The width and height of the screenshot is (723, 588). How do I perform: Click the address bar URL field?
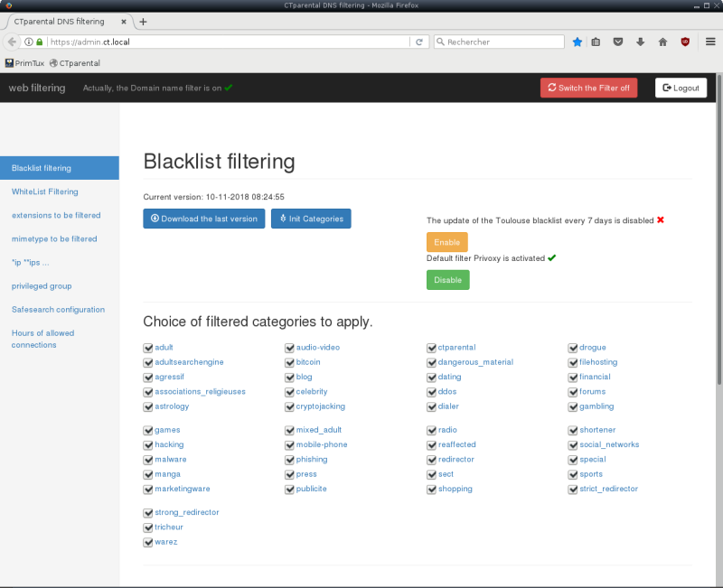(x=229, y=42)
